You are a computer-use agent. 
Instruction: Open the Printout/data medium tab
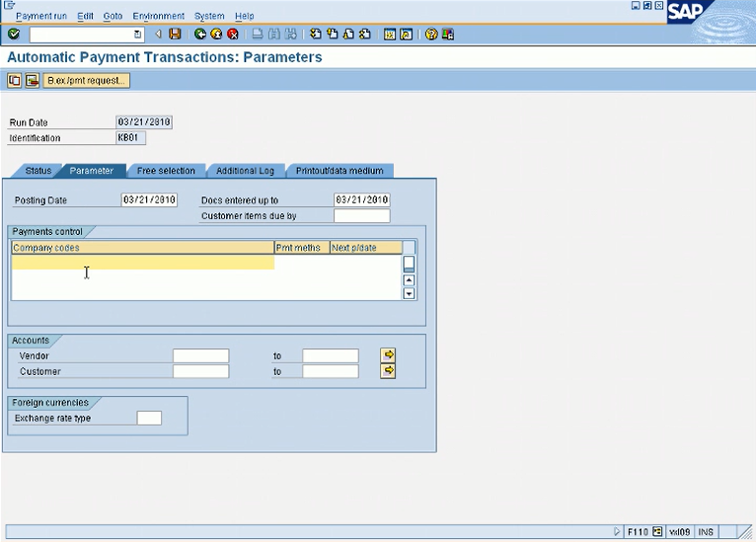click(x=340, y=171)
